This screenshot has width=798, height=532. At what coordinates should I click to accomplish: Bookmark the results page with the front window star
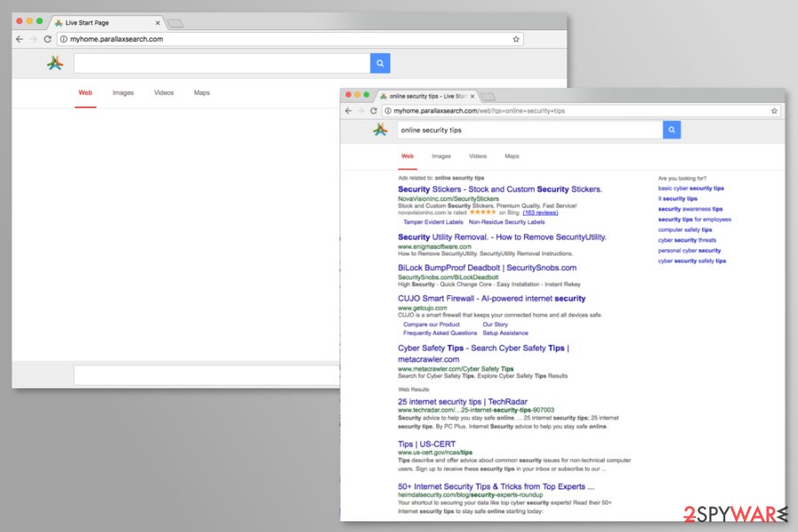[x=774, y=111]
